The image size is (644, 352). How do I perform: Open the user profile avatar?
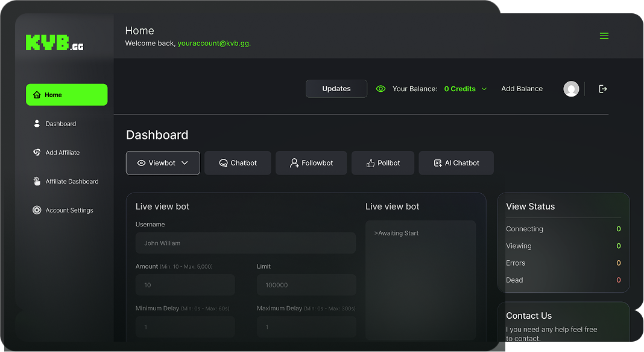click(x=571, y=89)
